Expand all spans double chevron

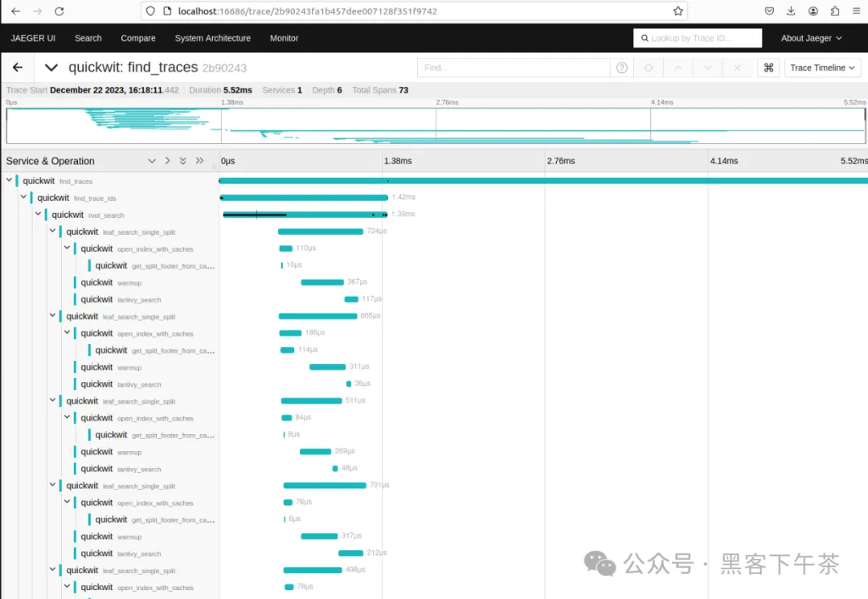click(199, 161)
